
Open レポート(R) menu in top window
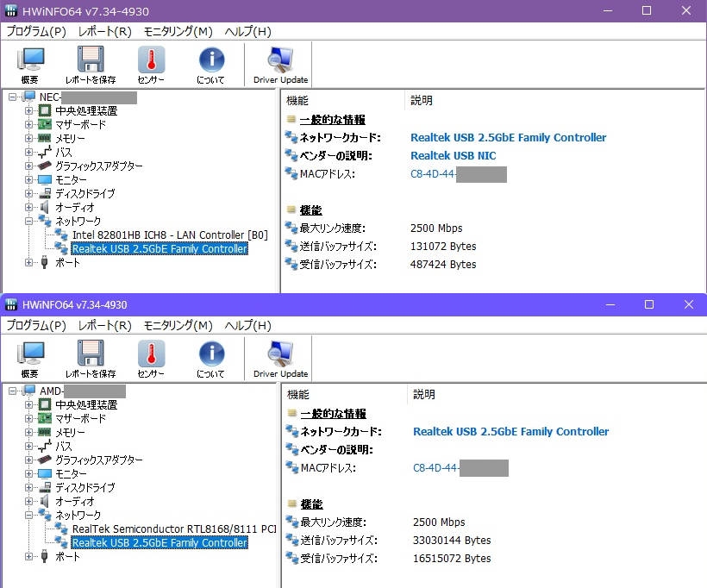[104, 32]
